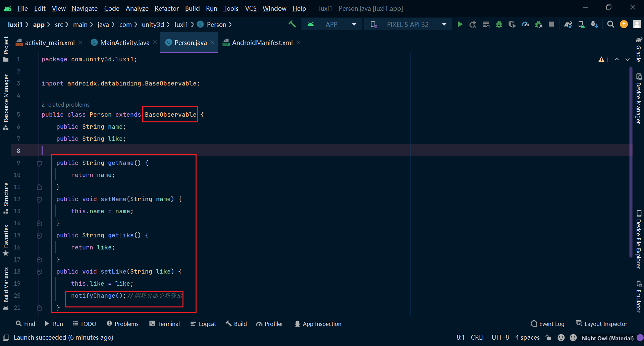
Task: Open the Gradle tool window
Action: 639,49
